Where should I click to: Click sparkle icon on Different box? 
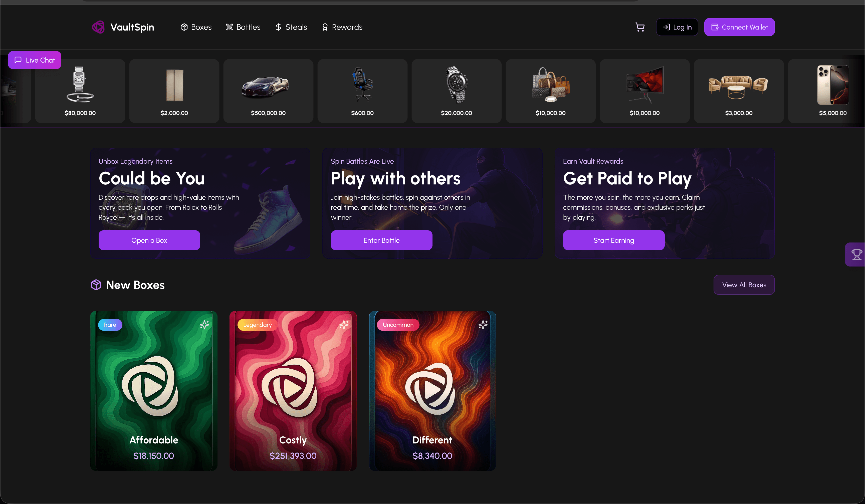pyautogui.click(x=483, y=325)
